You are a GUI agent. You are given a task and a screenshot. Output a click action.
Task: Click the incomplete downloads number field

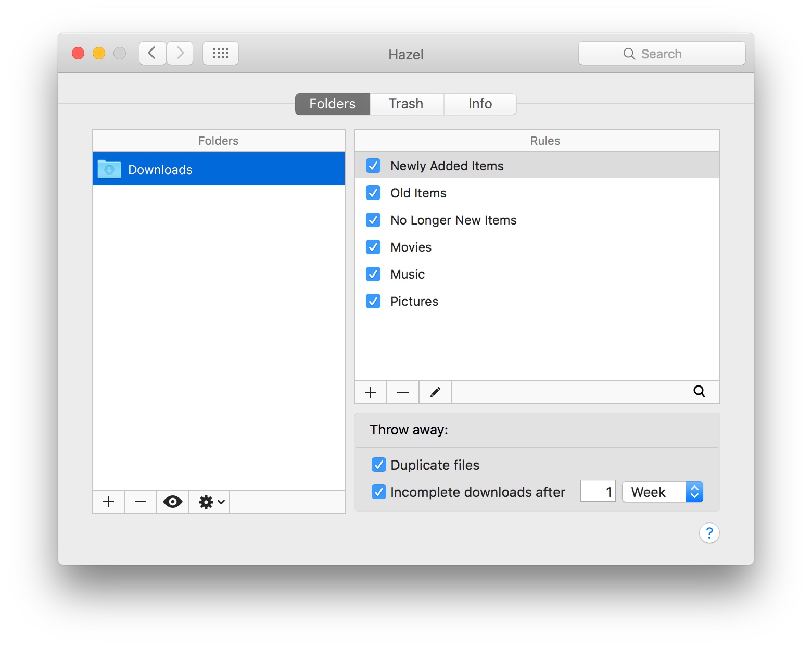tap(598, 492)
